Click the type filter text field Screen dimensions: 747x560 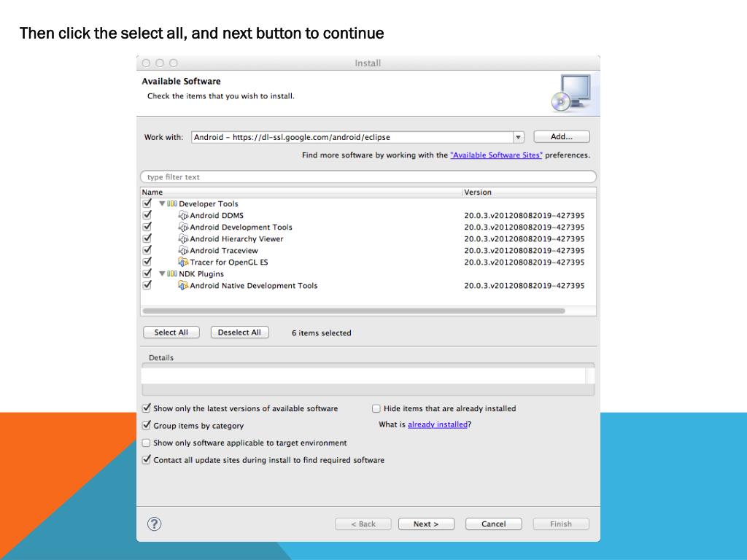click(368, 176)
